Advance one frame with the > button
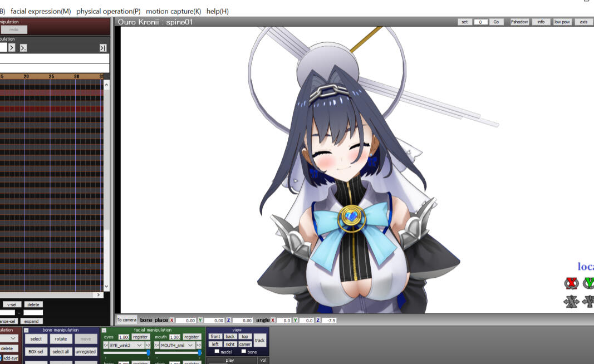The height and width of the screenshot is (364, 594). pos(12,48)
